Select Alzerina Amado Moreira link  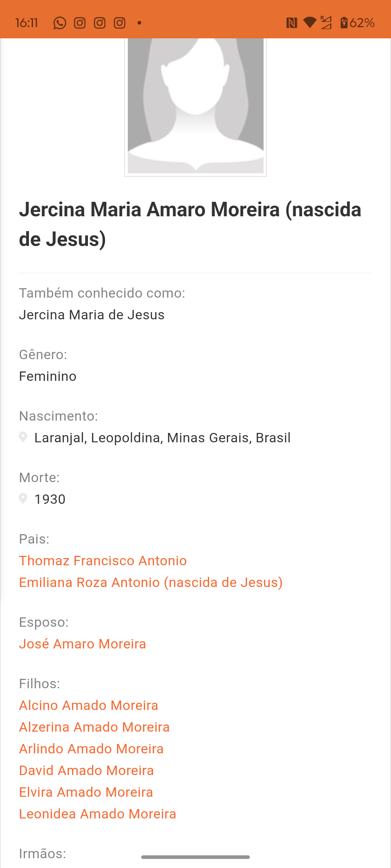pyautogui.click(x=94, y=727)
